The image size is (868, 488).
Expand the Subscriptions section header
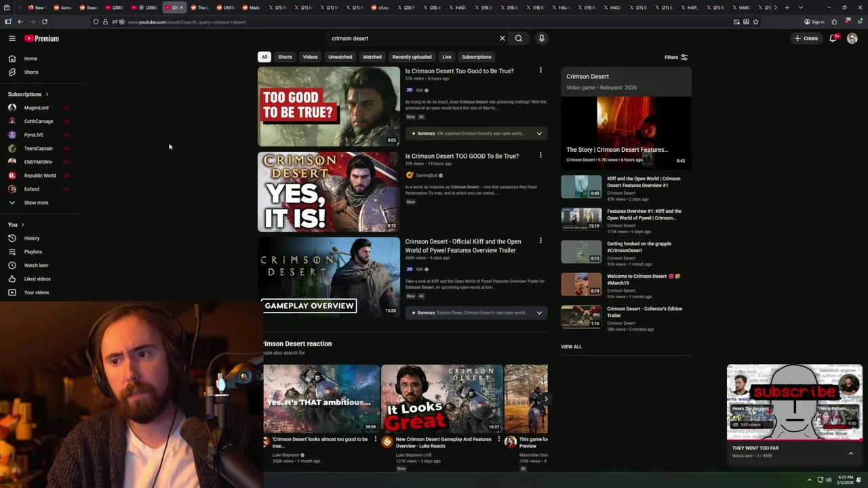coord(28,94)
